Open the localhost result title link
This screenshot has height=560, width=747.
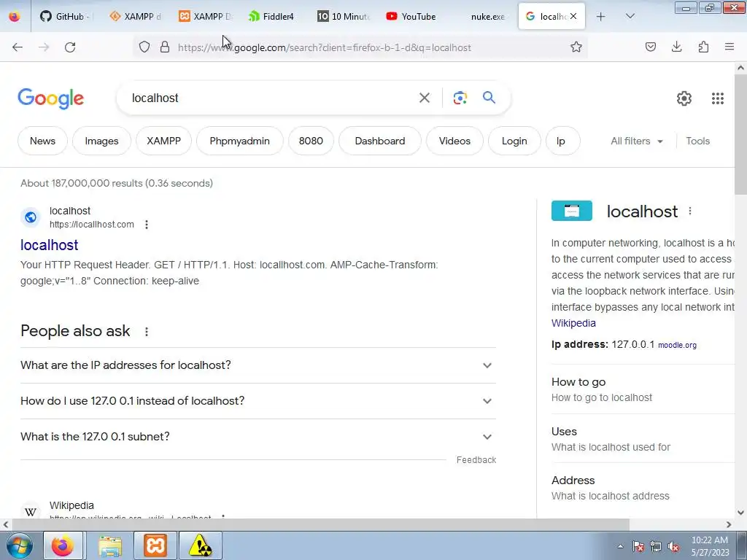[49, 245]
